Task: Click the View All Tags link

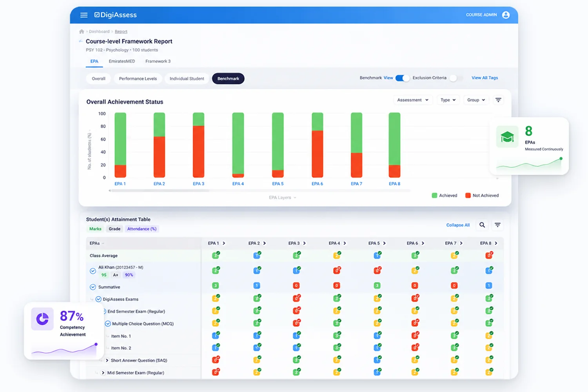Action: point(485,78)
